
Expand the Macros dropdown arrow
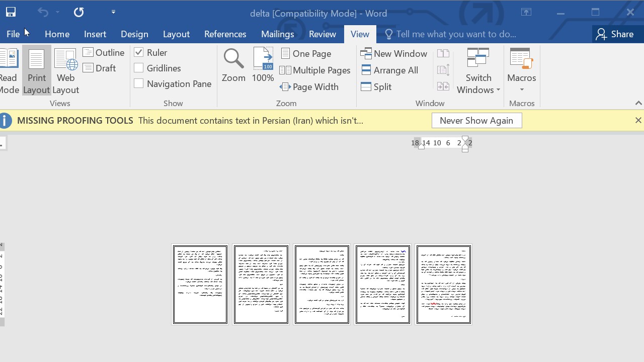point(522,90)
